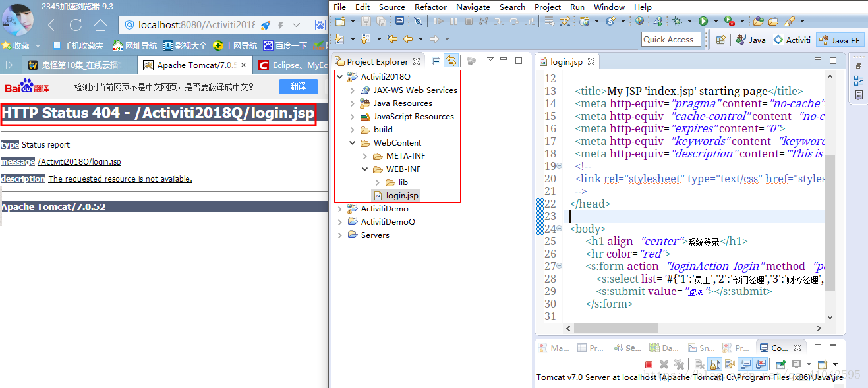Switch to the login.jsp editor tab
The image size is (868, 388).
(566, 61)
